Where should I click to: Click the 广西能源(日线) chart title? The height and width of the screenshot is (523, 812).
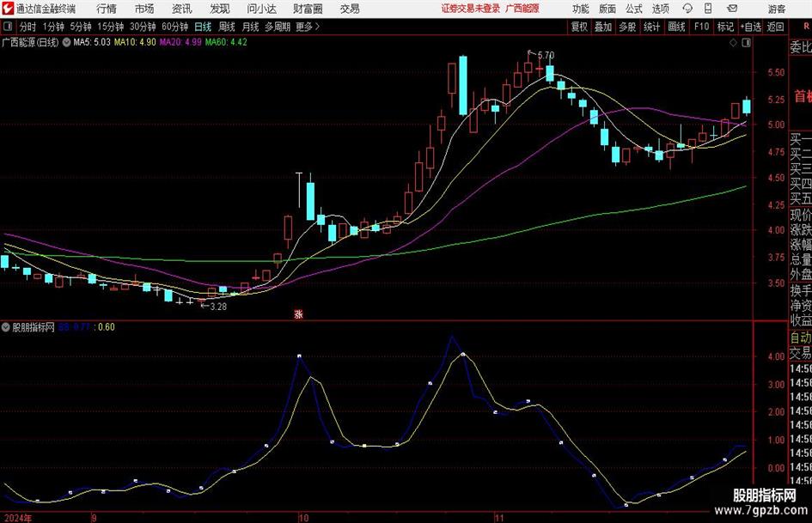click(x=31, y=42)
